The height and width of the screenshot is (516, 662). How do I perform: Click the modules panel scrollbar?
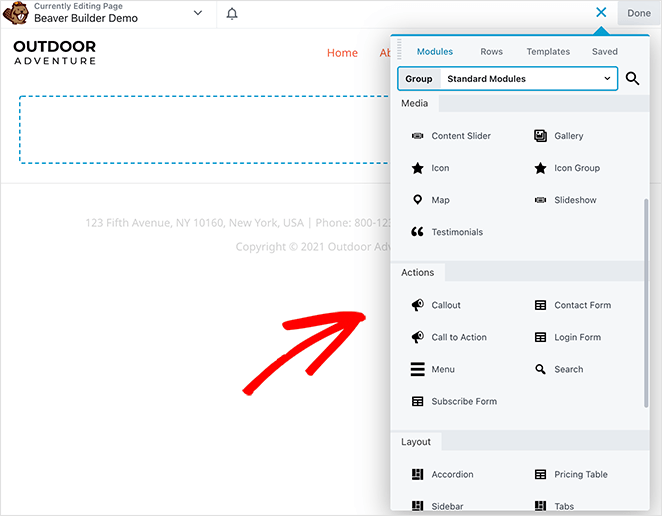646,303
